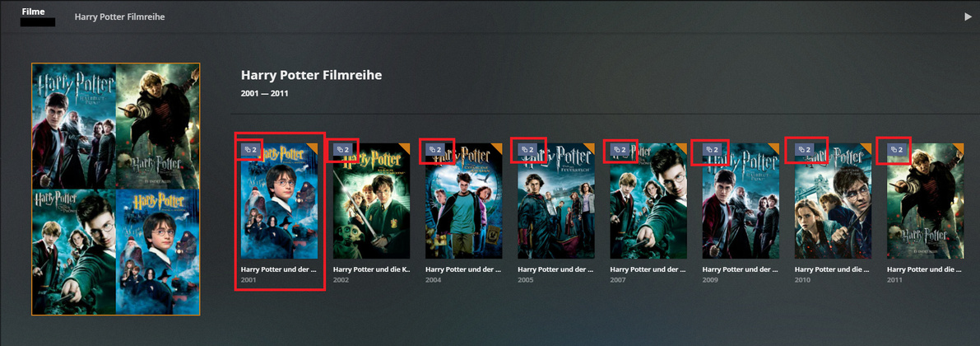Viewport: 980px width, 346px height.
Task: Open the Harry Potter collection collage poster
Action: pos(116,189)
